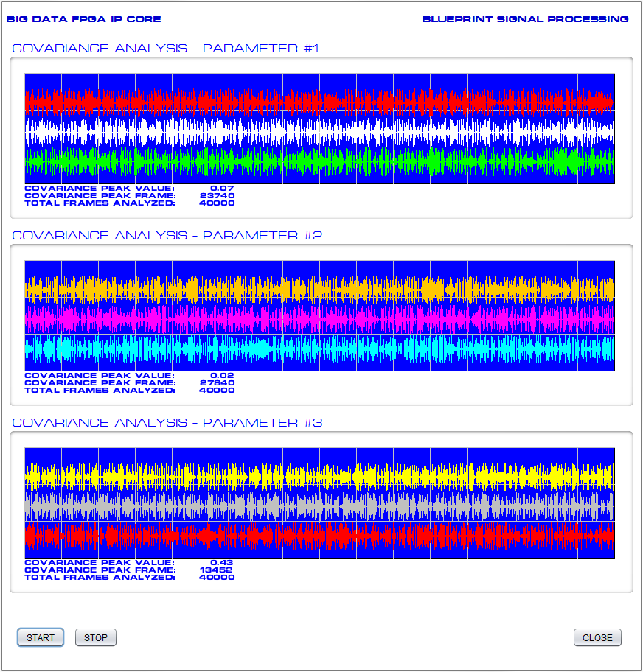Screen dimensions: 643x672
Task: Click the covariance peak value 0.07
Action: coord(222,189)
